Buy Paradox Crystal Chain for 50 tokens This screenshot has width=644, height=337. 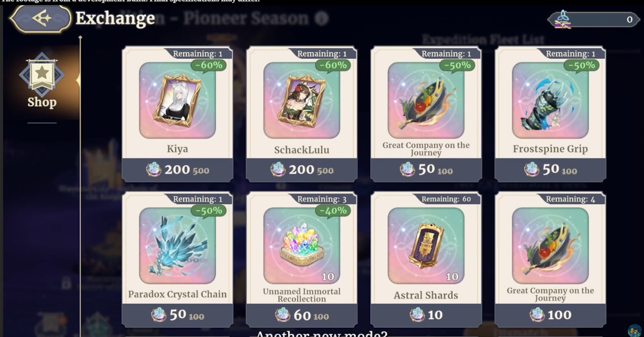[x=177, y=315]
